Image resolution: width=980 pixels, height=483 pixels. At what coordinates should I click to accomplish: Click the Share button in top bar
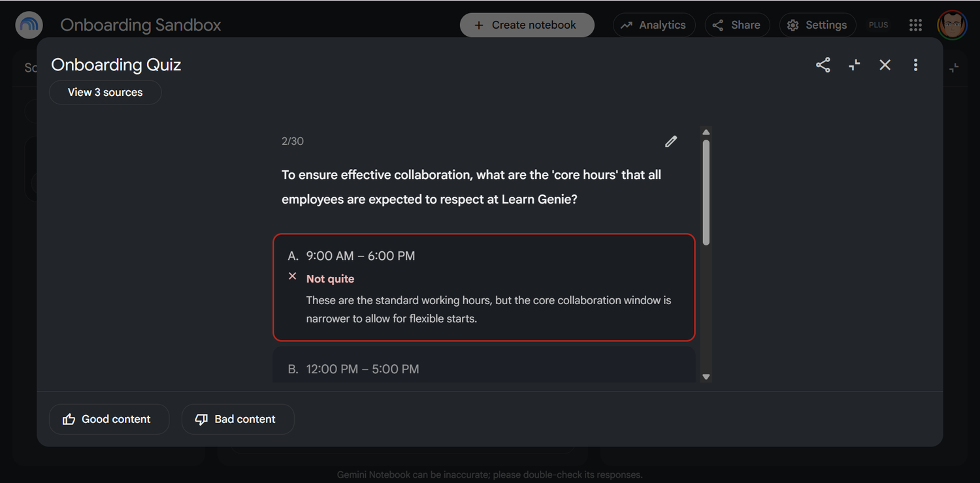click(737, 25)
